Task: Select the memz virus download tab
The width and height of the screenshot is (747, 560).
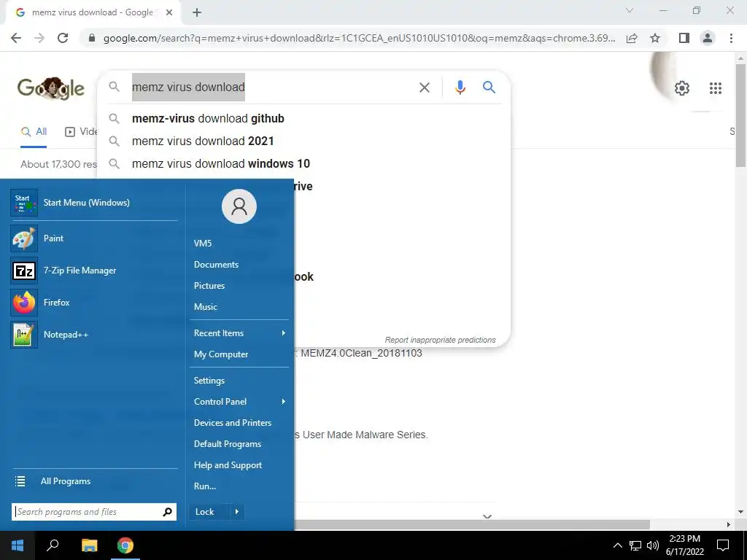Action: [x=93, y=13]
